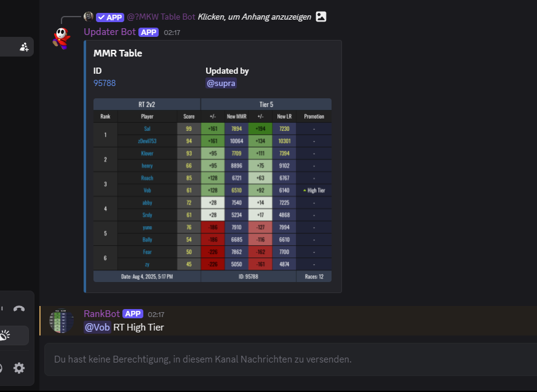Click @?MKW Table Bot in reply preview

coord(161,17)
